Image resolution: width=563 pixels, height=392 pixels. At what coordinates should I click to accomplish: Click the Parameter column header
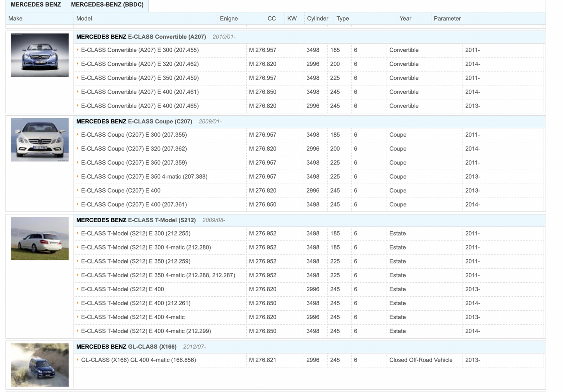[x=447, y=19]
